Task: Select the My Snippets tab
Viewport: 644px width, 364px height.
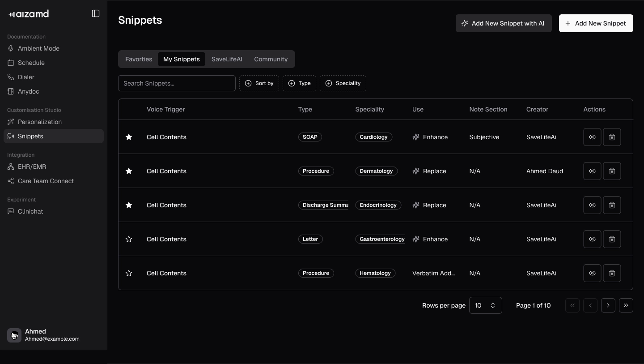Action: coord(182,59)
